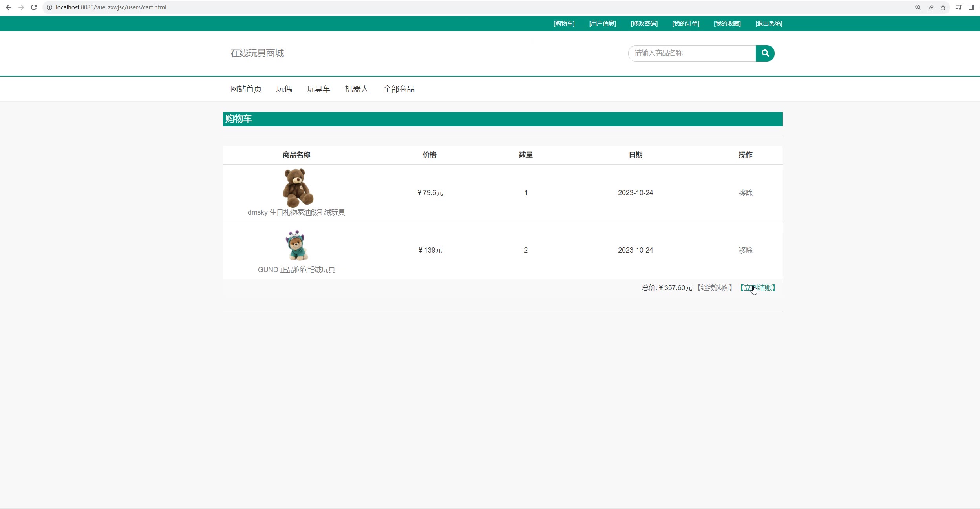Click 立刻结账 checkout link
Image resolution: width=980 pixels, height=509 pixels.
[x=758, y=288]
